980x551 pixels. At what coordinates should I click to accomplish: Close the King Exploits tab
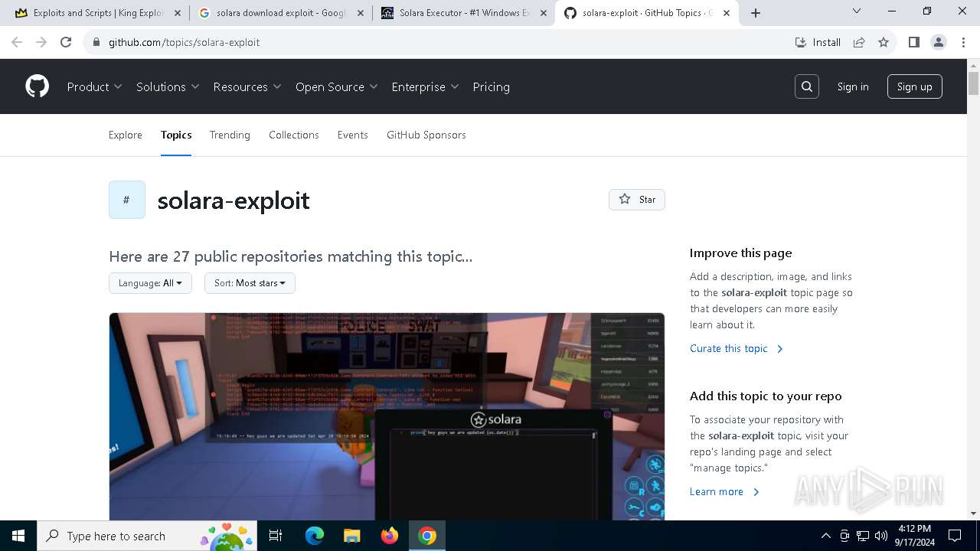(x=178, y=13)
